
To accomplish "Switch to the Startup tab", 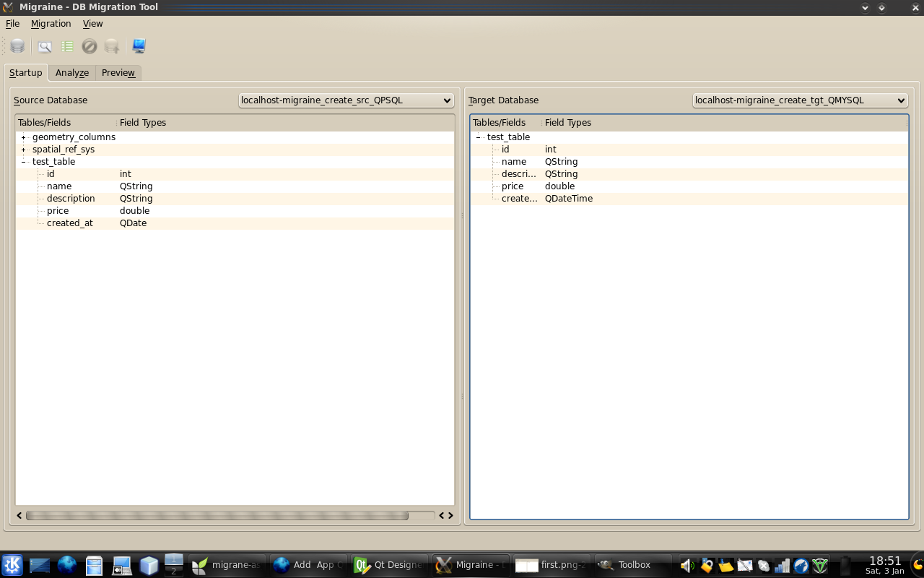I will (x=26, y=72).
